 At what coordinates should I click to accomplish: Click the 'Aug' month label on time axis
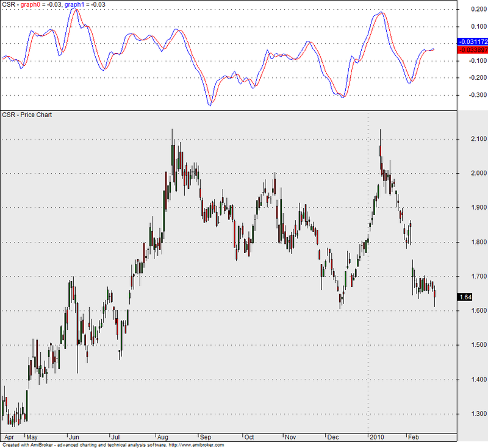[x=162, y=437]
